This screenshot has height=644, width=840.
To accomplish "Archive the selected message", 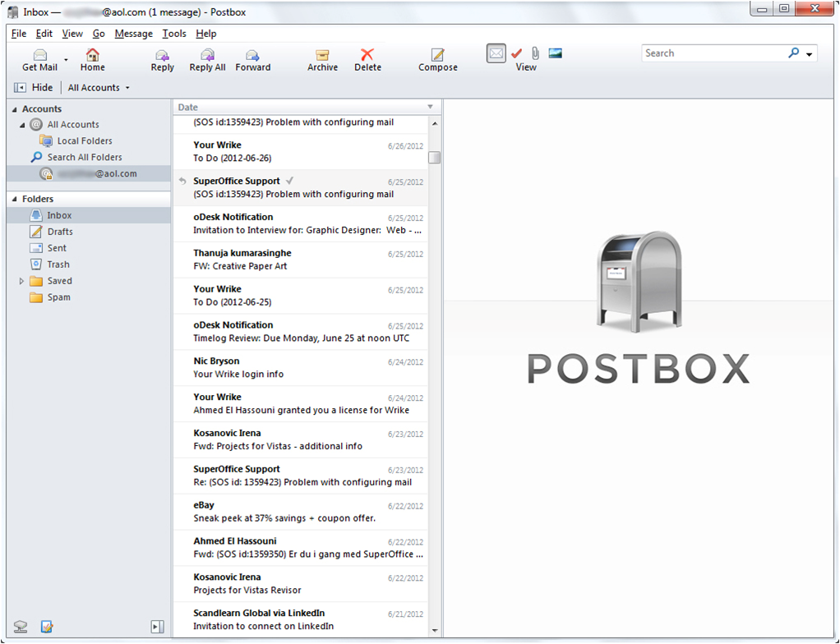I will [322, 60].
